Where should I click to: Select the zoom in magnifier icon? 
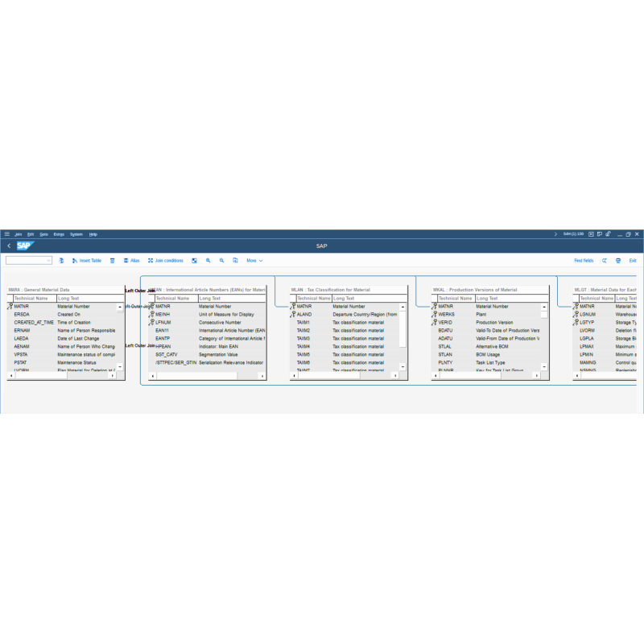point(208,260)
